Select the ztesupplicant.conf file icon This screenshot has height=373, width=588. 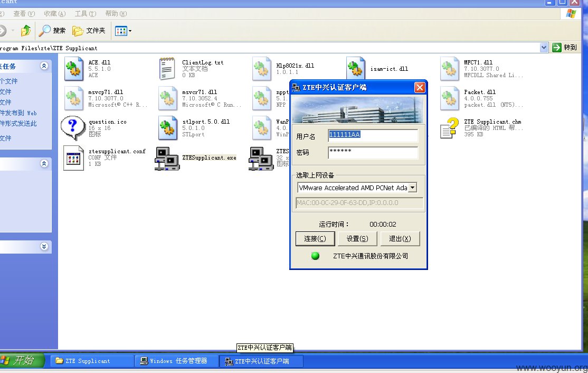click(73, 158)
